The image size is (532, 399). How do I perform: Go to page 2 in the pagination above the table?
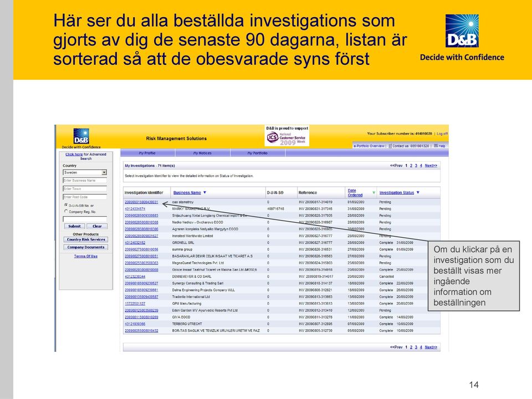[x=411, y=166]
